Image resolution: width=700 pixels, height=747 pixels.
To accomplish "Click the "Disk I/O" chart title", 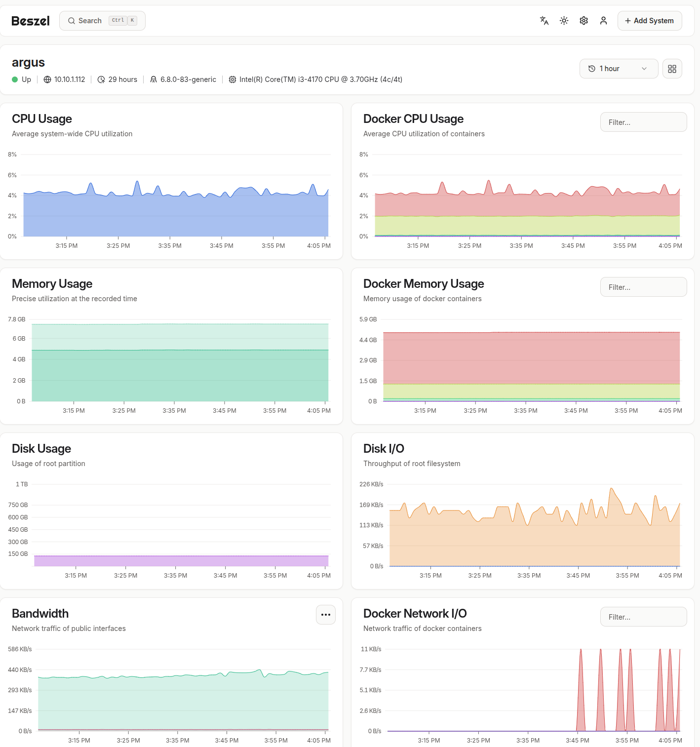I will pos(384,449).
